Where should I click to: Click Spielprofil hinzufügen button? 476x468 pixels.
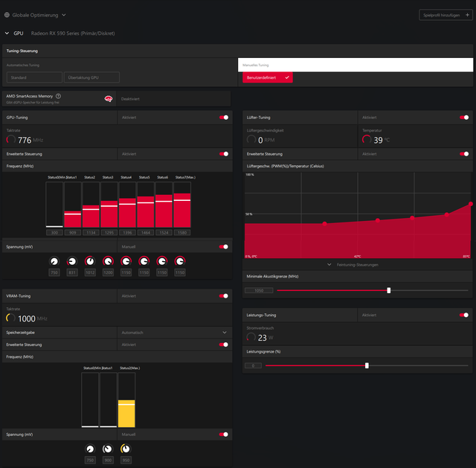point(446,15)
